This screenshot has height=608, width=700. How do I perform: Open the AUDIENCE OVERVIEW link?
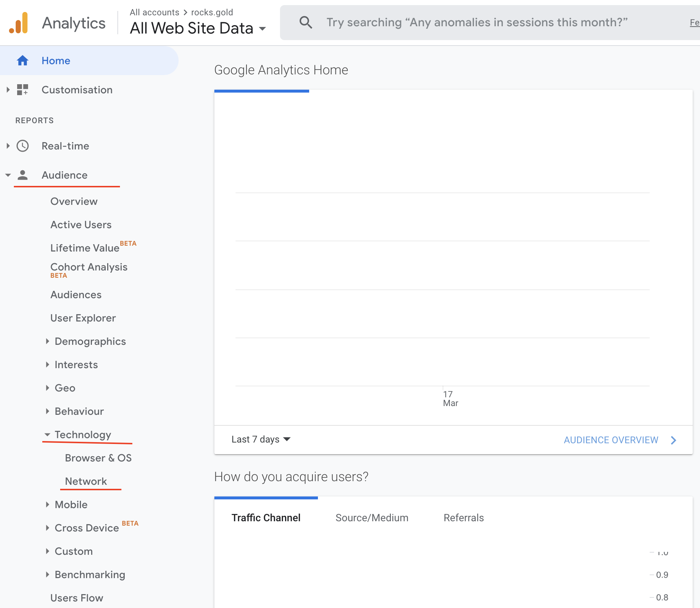tap(611, 440)
